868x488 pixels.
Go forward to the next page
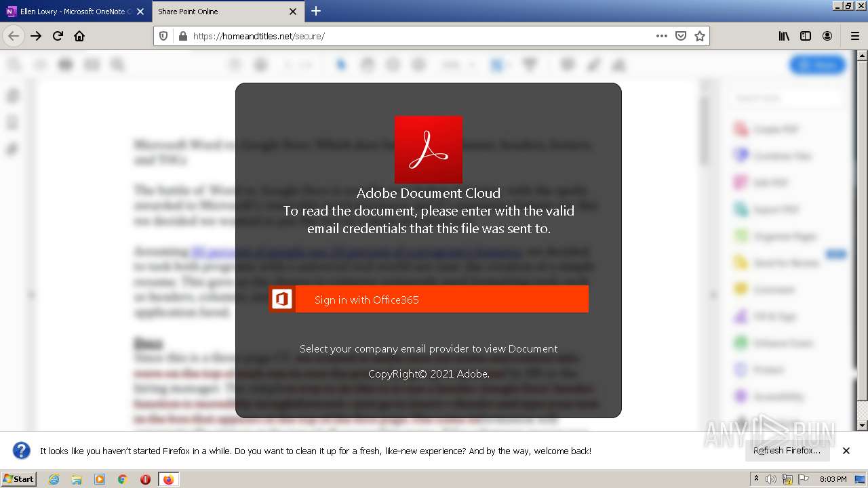click(x=36, y=36)
